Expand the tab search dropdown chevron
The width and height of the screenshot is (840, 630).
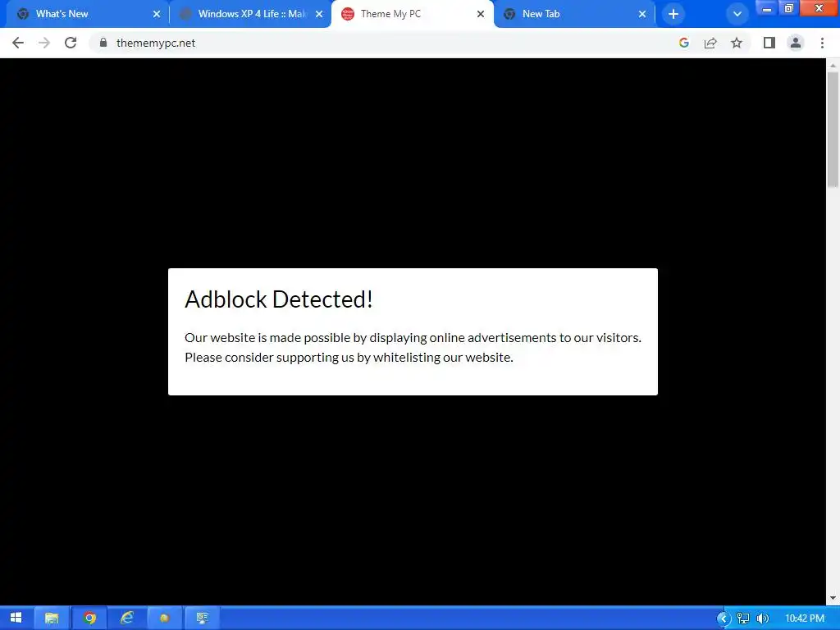(x=737, y=14)
